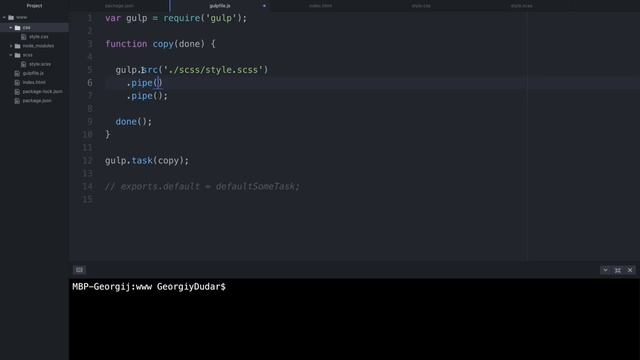This screenshot has height=360, width=640.
Task: Click the unsaved dot on gulpfile.js tab
Action: 264,6
